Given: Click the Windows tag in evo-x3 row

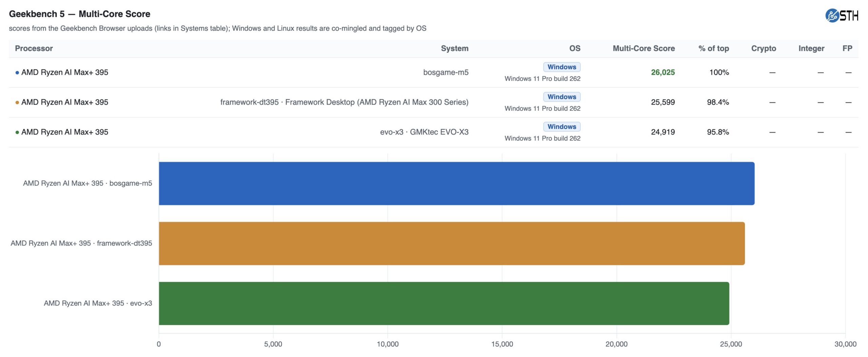Looking at the screenshot, I should [x=562, y=127].
